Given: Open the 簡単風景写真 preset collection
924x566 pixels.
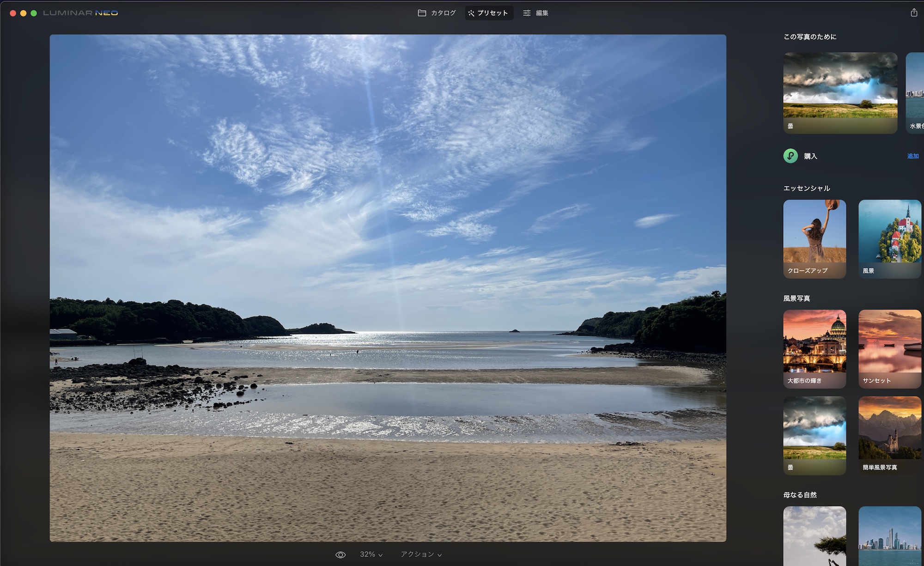Looking at the screenshot, I should (x=889, y=435).
